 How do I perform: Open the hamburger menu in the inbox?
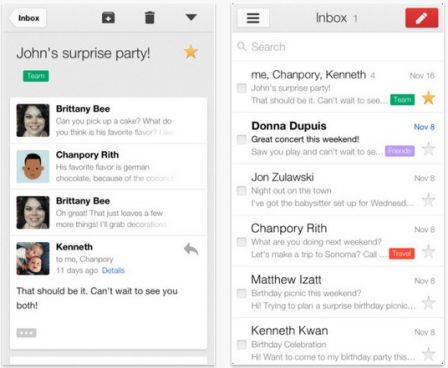(253, 18)
